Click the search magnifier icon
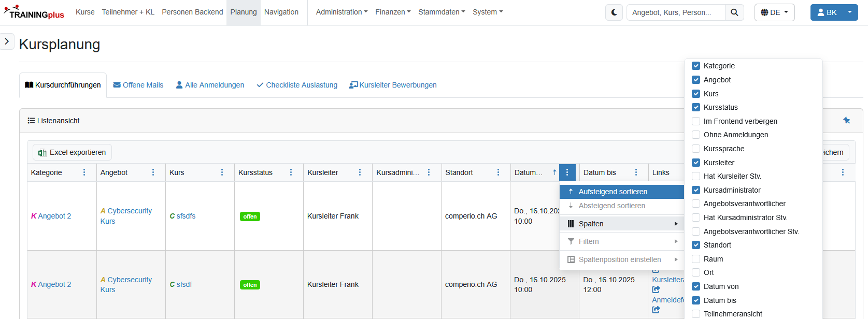 point(734,12)
